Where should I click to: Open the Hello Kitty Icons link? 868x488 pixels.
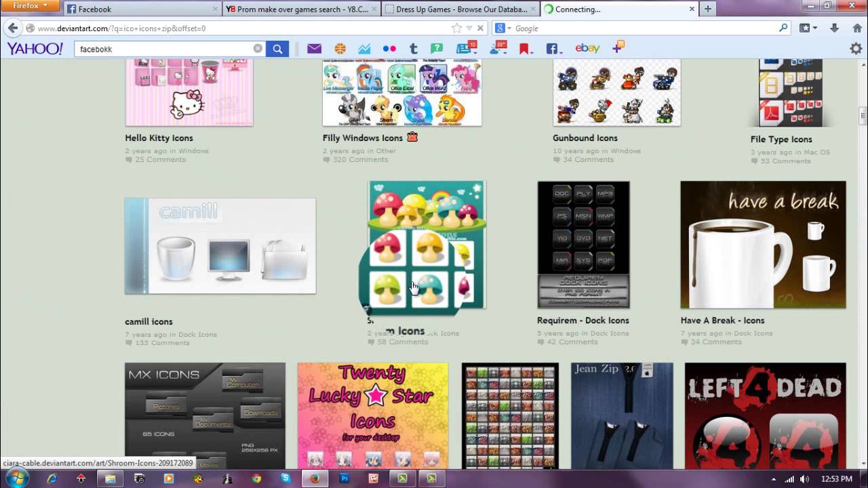(x=158, y=138)
